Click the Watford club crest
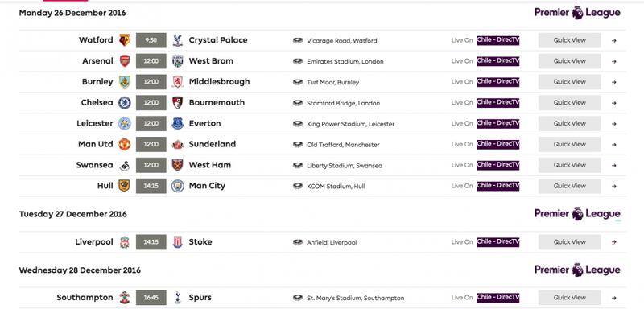The width and height of the screenshot is (644, 309). point(125,40)
